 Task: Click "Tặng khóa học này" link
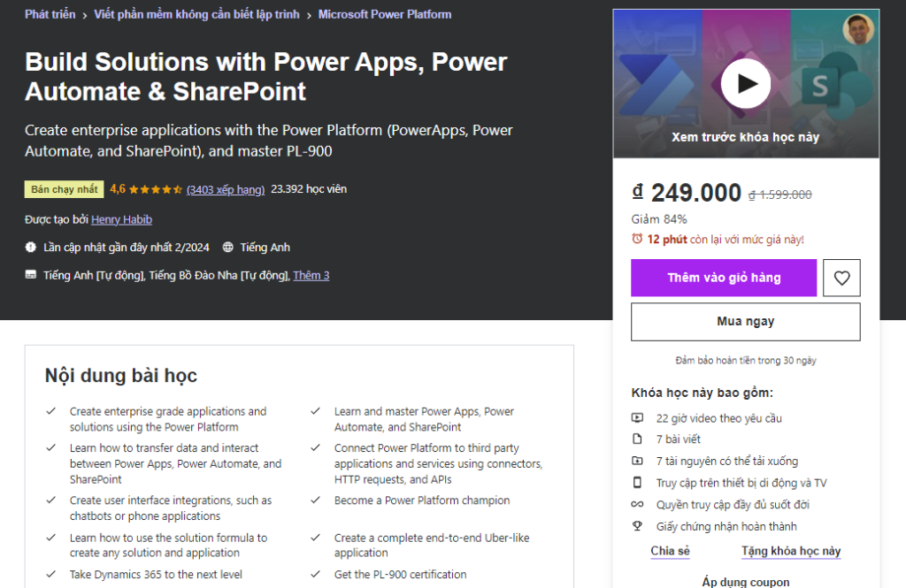790,551
